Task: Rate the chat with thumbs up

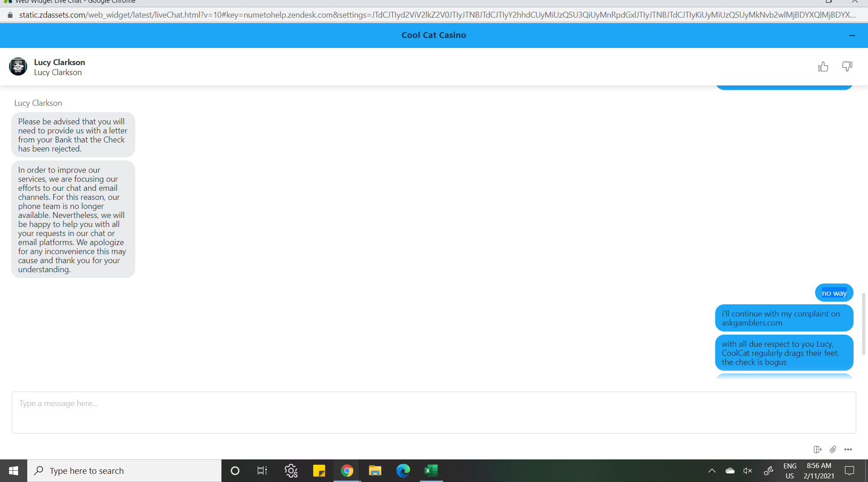Action: [x=823, y=67]
